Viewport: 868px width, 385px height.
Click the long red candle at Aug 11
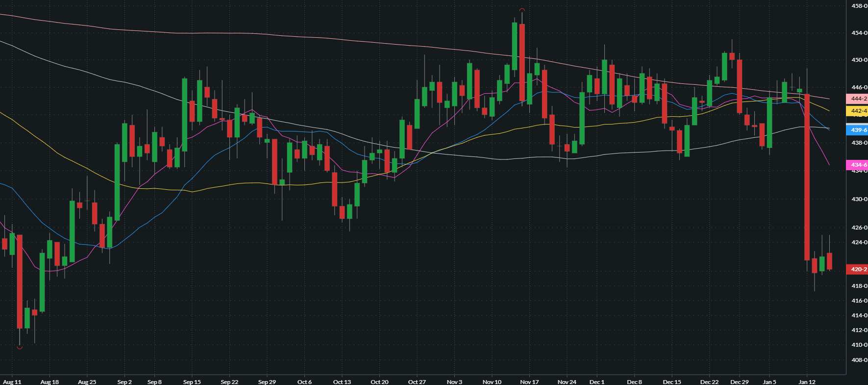point(20,282)
